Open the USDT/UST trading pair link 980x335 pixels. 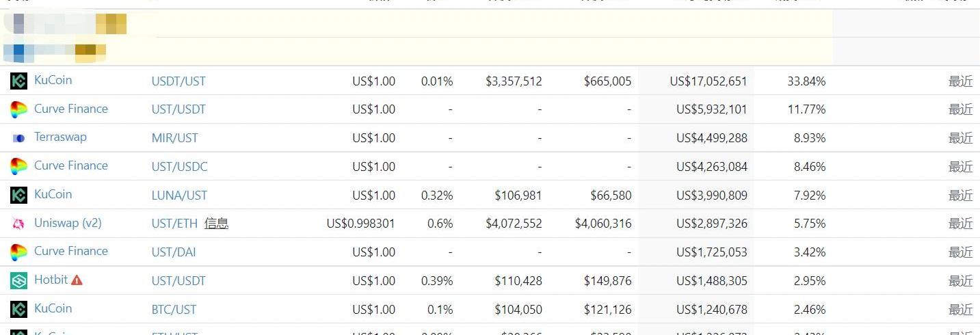point(178,81)
